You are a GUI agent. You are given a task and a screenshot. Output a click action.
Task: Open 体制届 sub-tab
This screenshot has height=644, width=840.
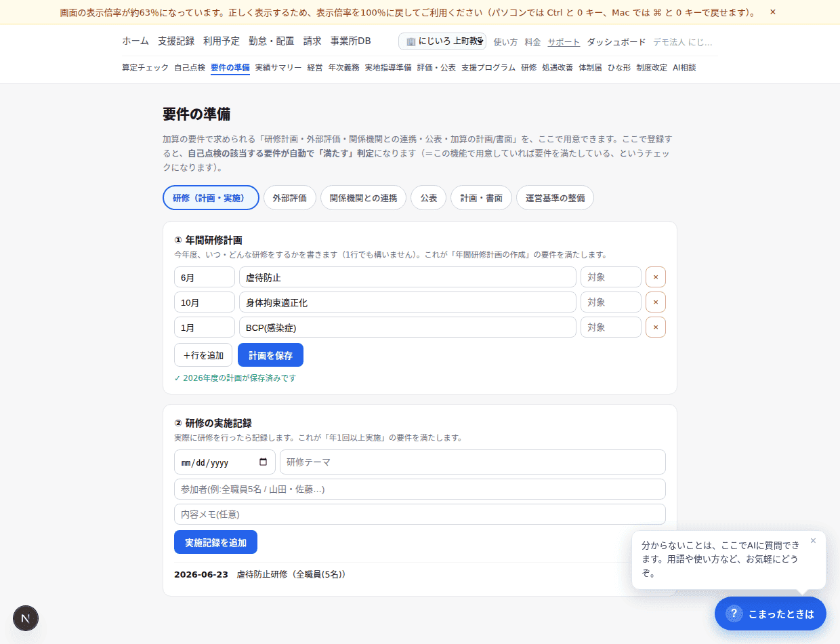(590, 68)
